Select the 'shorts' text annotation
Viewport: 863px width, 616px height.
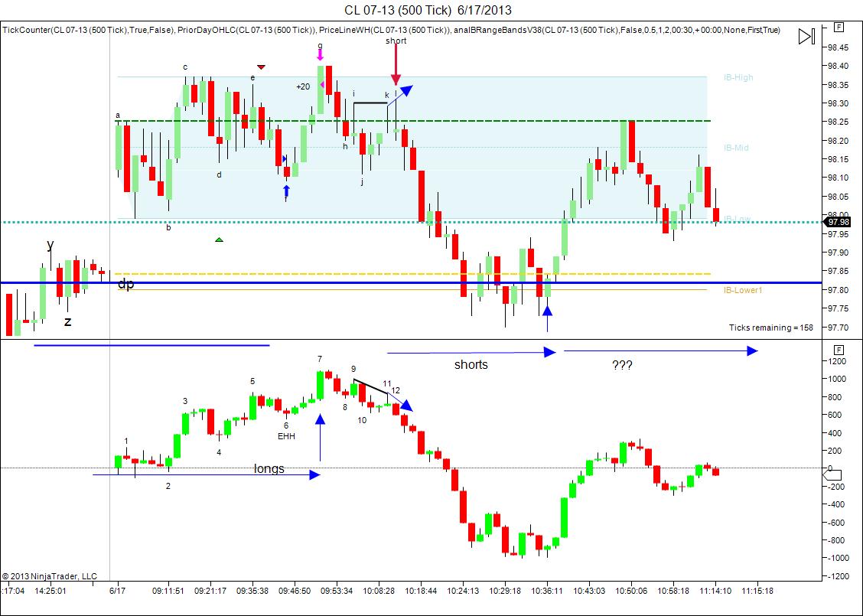471,365
